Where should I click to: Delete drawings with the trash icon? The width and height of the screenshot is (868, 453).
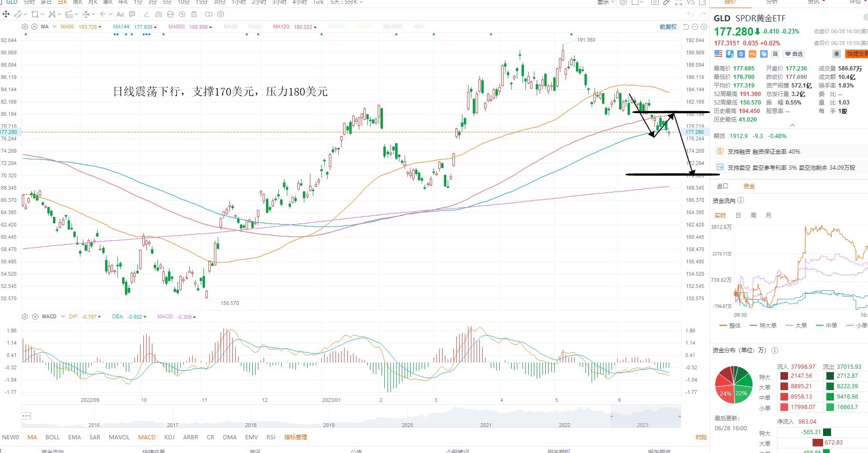[194, 14]
